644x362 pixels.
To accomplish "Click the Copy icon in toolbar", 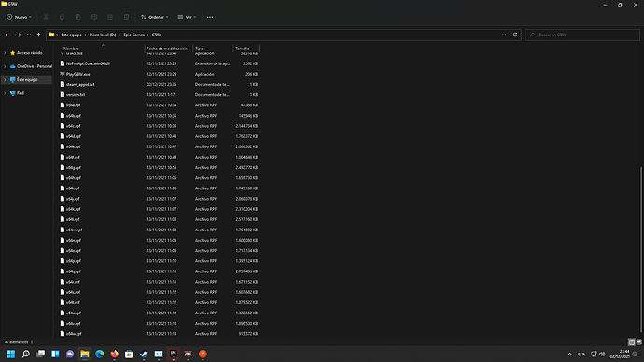I will click(62, 17).
